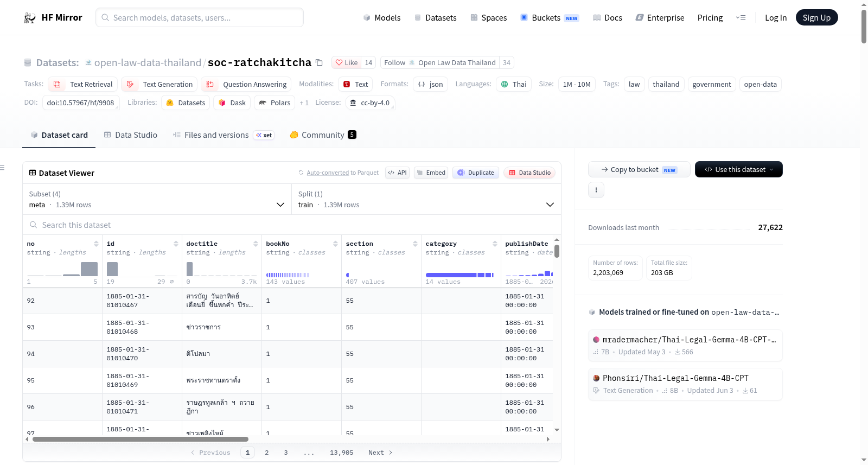868x465 pixels.
Task: Open Data Studio button in viewer header
Action: click(x=529, y=173)
